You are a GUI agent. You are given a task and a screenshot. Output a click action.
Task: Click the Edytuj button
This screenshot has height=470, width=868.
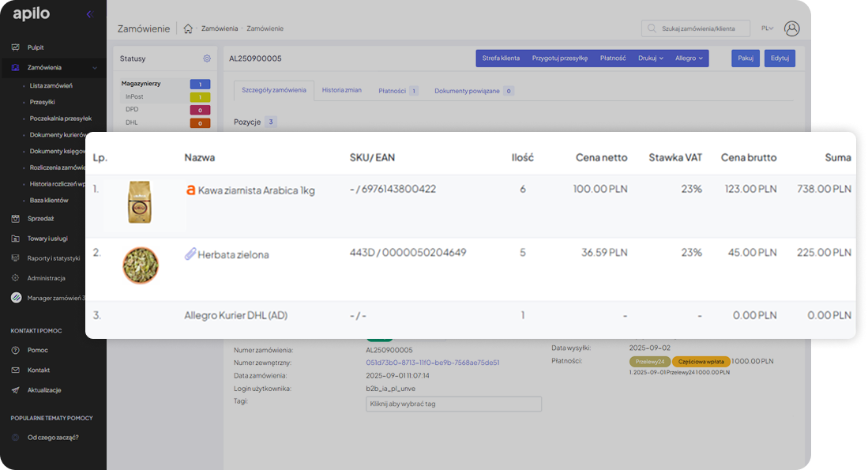(x=780, y=58)
